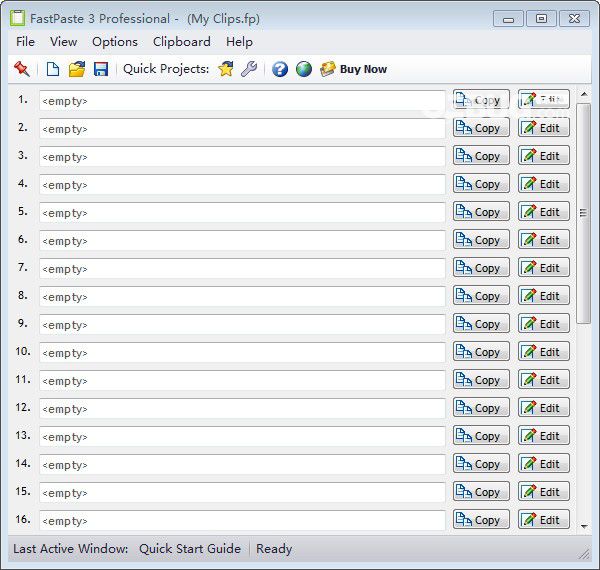Image resolution: width=600 pixels, height=570 pixels.
Task: Click the vertical scrollbar thumb
Action: [x=584, y=213]
